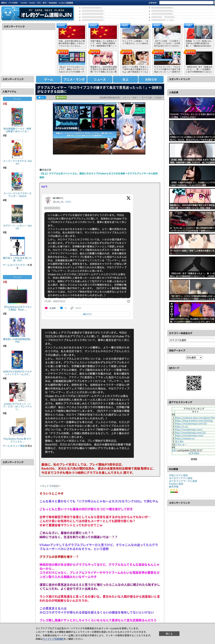
Task: Click the twitter link in top bar
Action: 24,3
